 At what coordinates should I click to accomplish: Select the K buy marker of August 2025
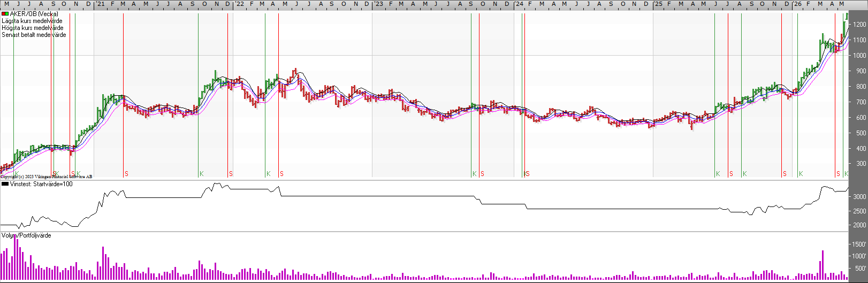(744, 174)
